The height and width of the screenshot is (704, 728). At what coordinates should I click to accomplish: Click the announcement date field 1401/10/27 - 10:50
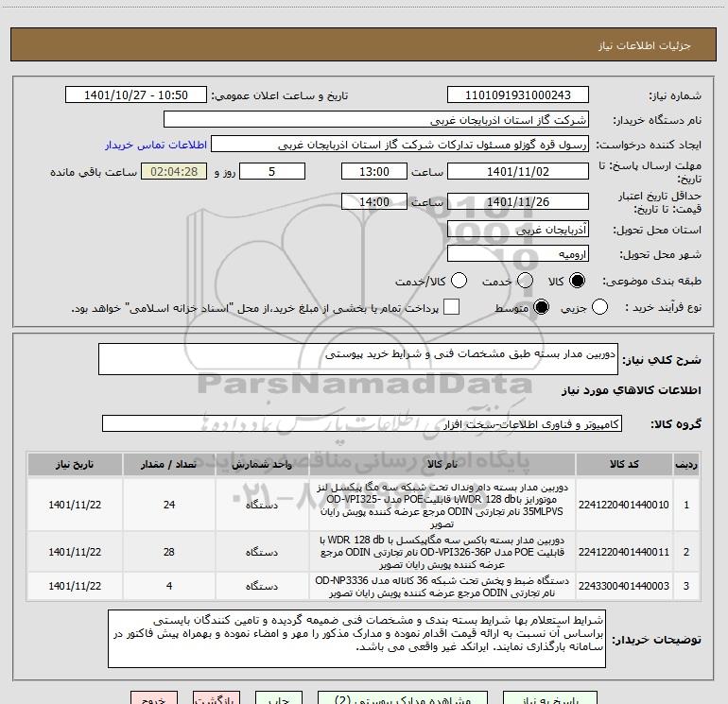(136, 94)
